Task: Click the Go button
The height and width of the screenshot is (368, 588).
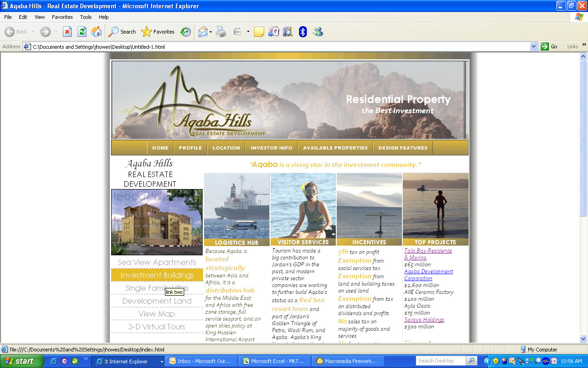Action: pos(549,46)
